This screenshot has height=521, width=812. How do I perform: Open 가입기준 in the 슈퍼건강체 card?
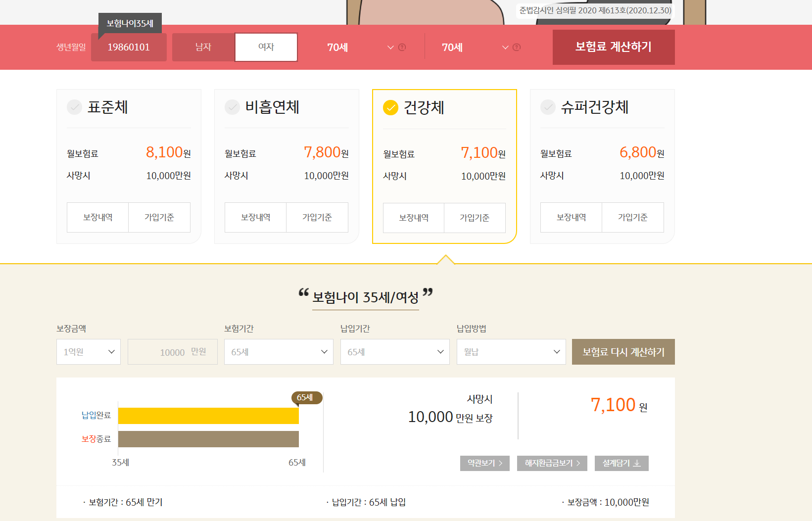pyautogui.click(x=633, y=217)
